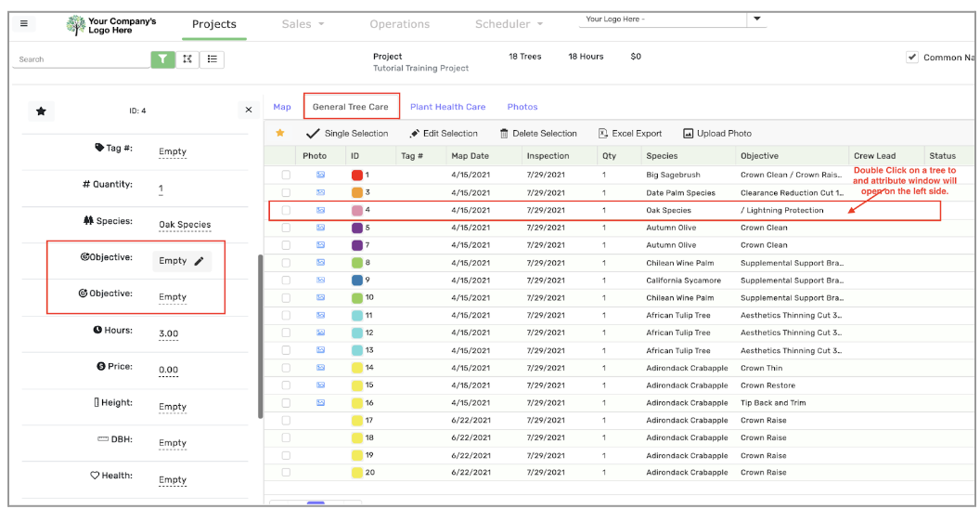Select the Big Sagebrush species cell
Screen dimensions: 980x509
(x=673, y=175)
